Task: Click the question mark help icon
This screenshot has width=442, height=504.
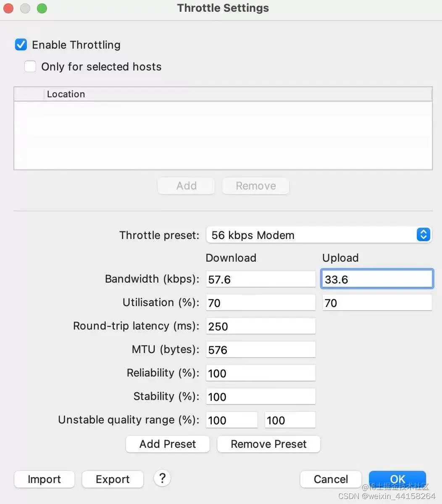Action: tap(162, 478)
